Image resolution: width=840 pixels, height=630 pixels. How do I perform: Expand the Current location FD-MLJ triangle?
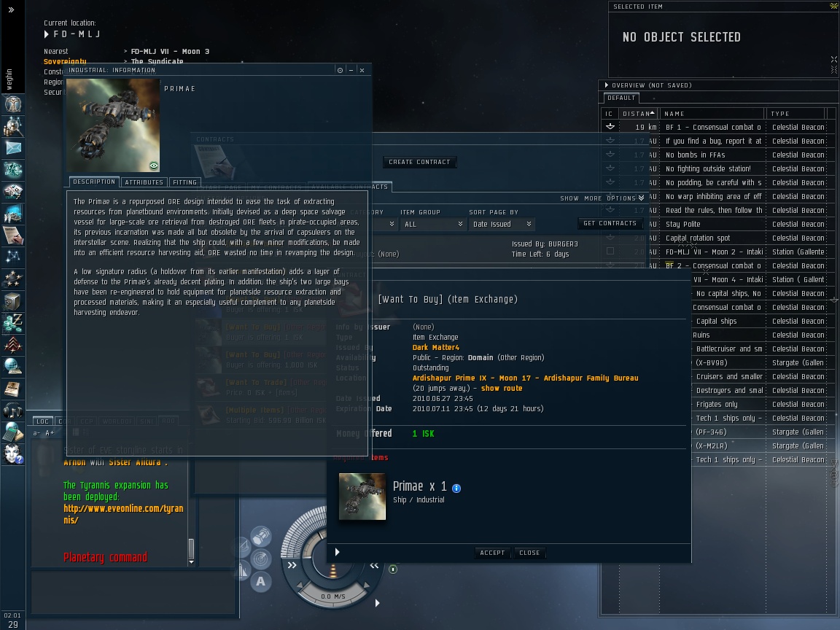click(x=47, y=34)
